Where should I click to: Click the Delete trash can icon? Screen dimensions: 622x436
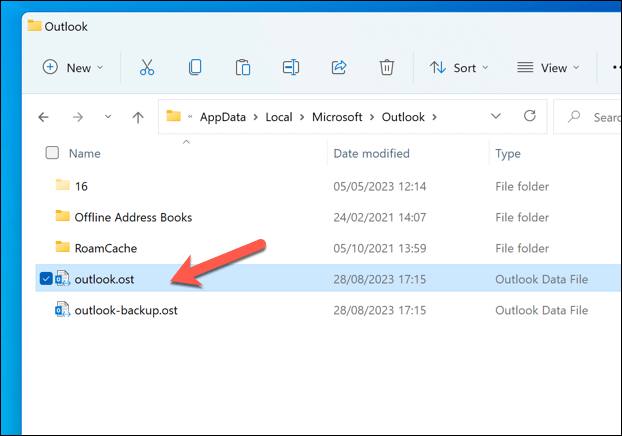point(387,67)
